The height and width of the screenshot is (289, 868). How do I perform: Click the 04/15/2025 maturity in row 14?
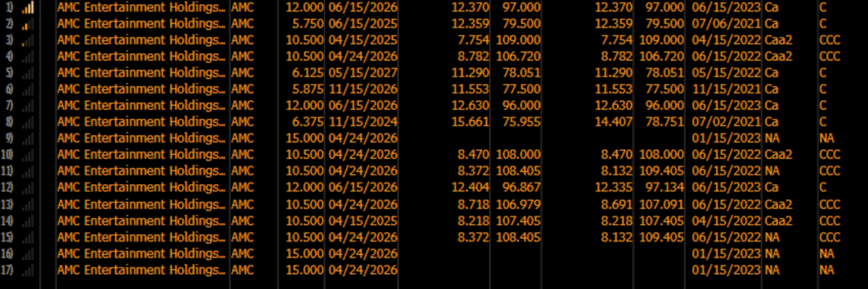tap(363, 221)
